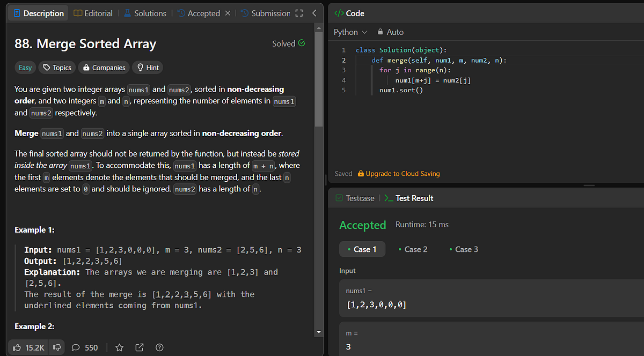This screenshot has height=356, width=644.
Task: Click the star icon to bookmark the problem
Action: (119, 347)
